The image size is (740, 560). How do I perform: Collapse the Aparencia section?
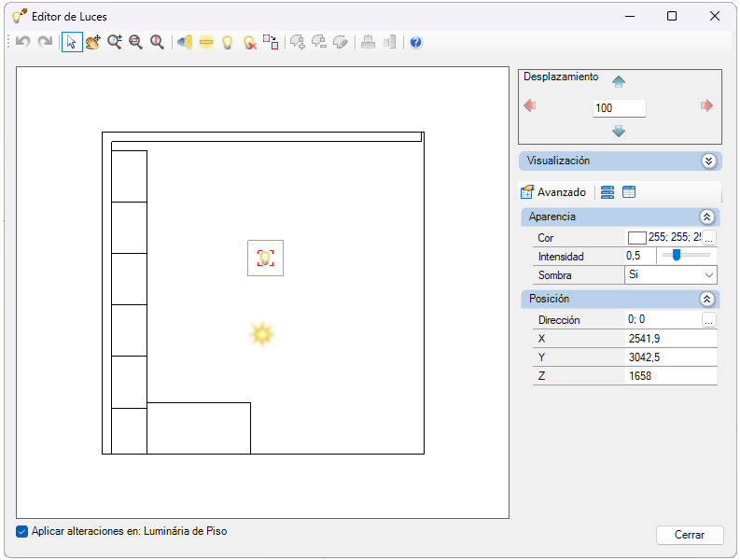point(706,217)
